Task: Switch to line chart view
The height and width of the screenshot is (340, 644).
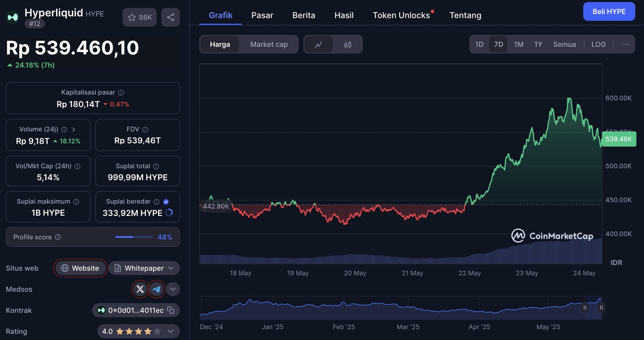Action: pyautogui.click(x=318, y=44)
